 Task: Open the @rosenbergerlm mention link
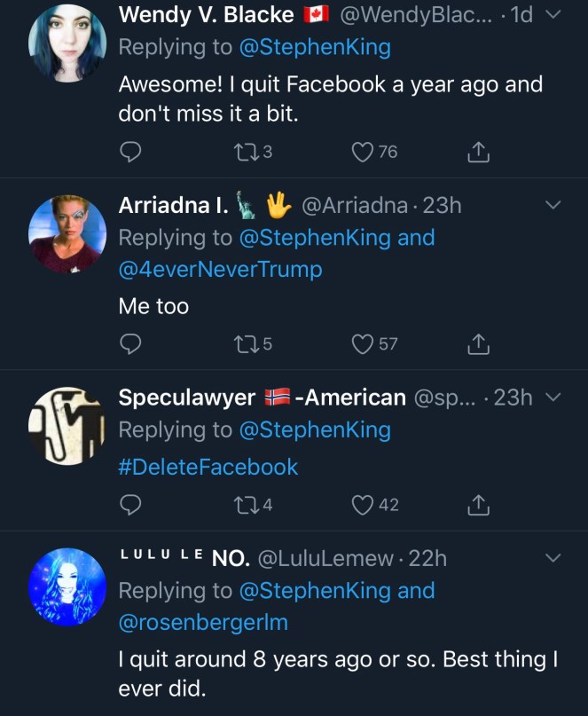coord(203,622)
